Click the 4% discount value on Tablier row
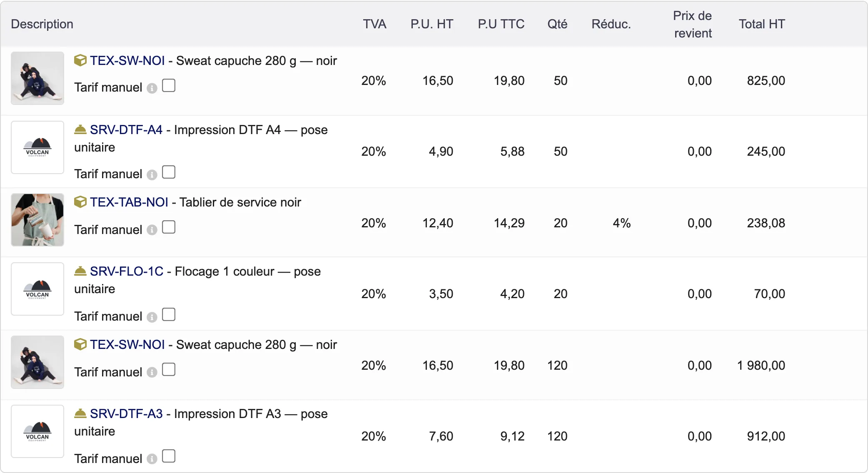 coord(621,223)
